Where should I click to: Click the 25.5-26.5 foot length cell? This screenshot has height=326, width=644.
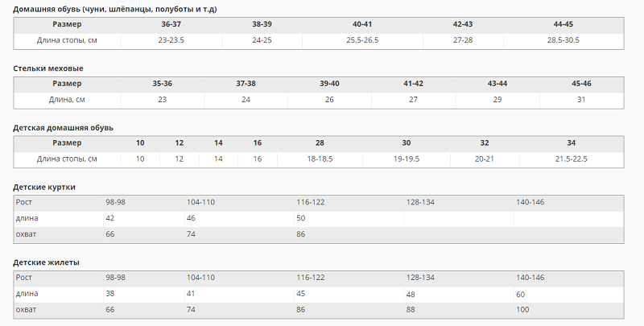(362, 40)
